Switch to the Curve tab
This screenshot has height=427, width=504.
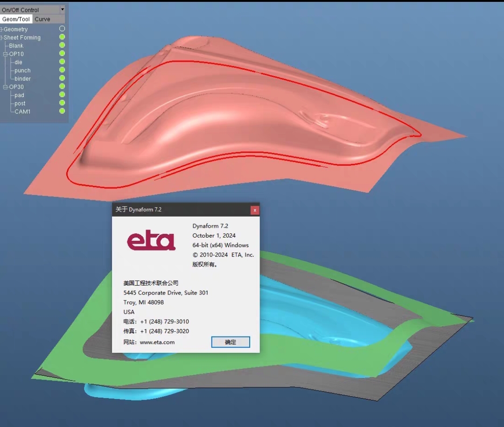[42, 19]
